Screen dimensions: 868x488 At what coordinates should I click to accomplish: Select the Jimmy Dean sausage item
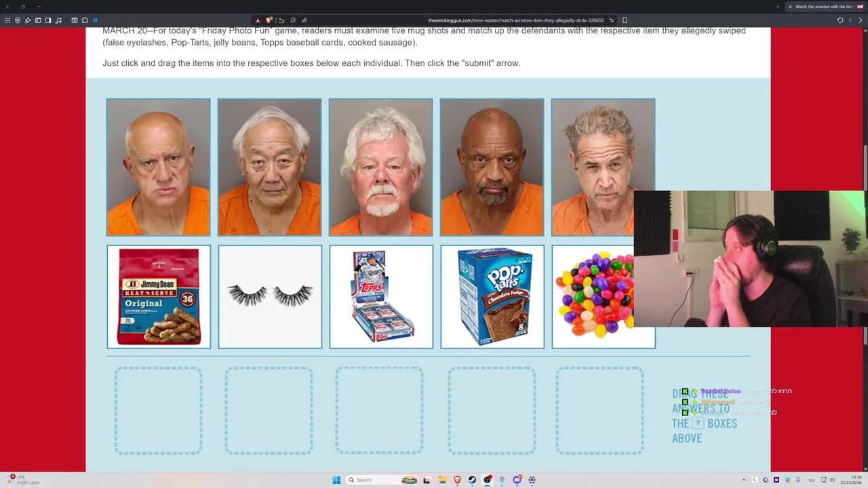tap(159, 297)
